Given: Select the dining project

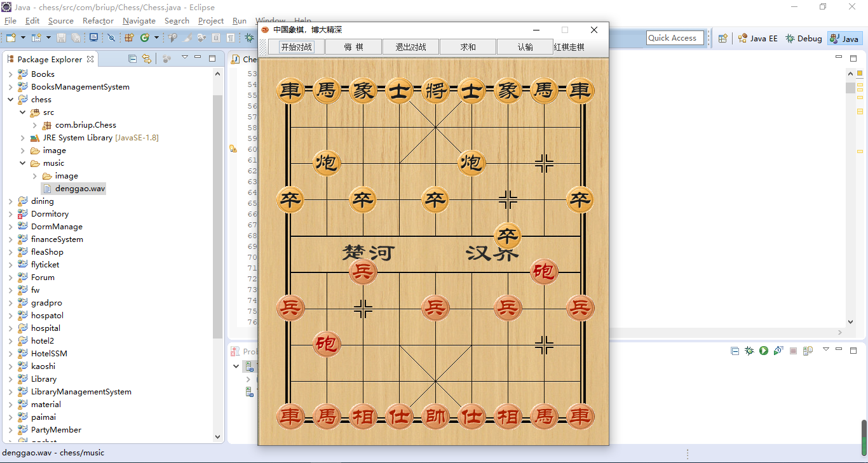Looking at the screenshot, I should pos(43,201).
